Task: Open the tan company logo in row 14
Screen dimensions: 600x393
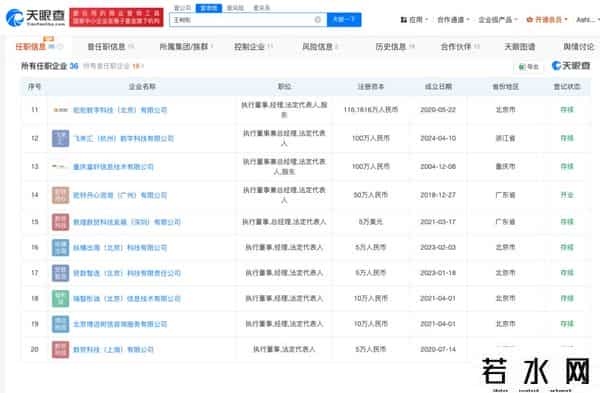Action: tap(60, 195)
